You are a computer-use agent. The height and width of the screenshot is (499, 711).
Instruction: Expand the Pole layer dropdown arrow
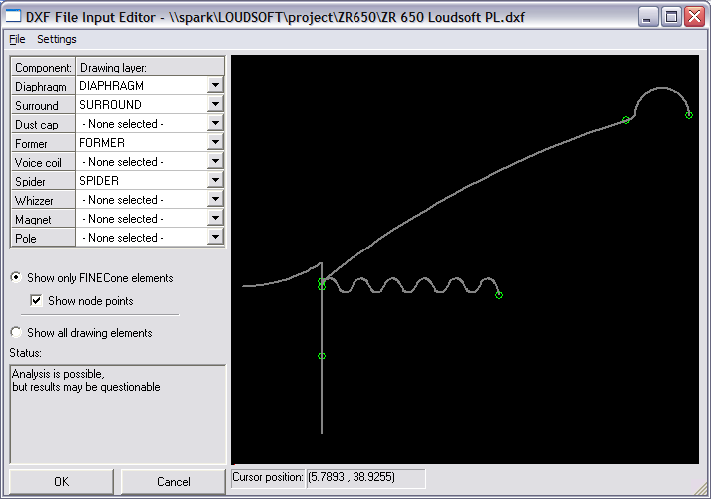215,238
